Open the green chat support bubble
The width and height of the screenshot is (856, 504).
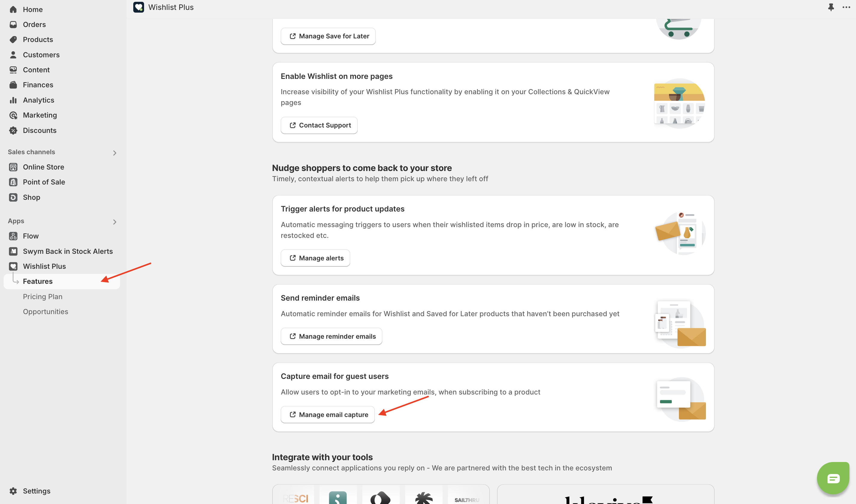point(833,478)
